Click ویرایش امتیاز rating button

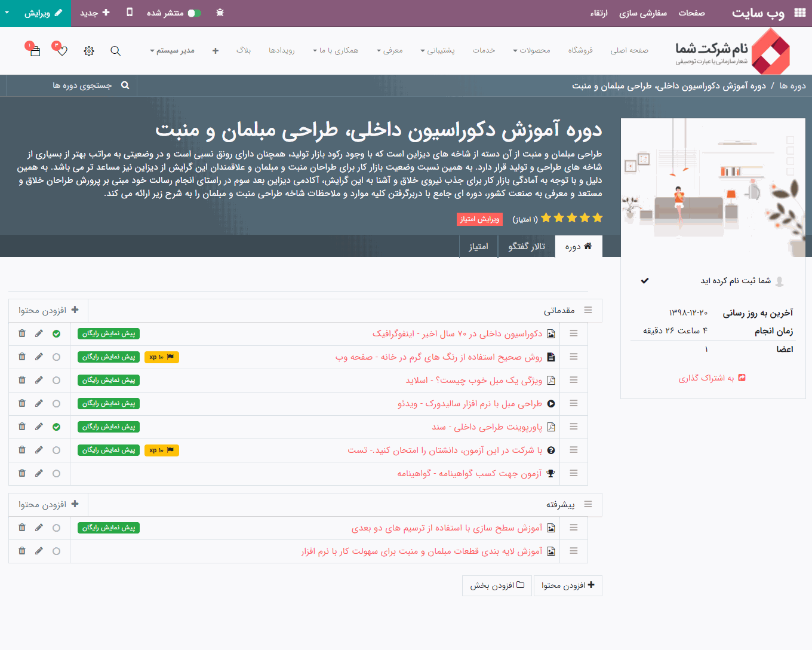(x=479, y=219)
